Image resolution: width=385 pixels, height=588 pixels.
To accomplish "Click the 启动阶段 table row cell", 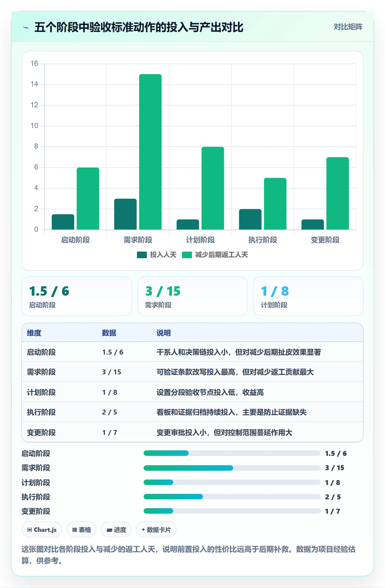I will (41, 352).
